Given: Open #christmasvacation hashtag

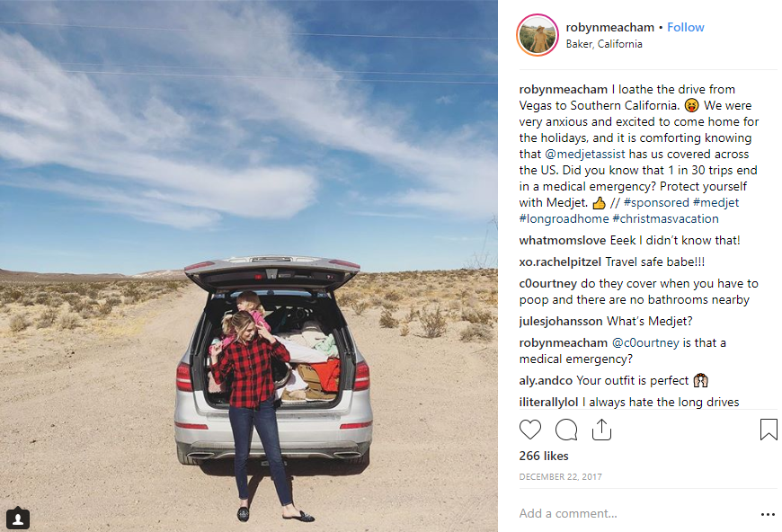Looking at the screenshot, I should [665, 218].
